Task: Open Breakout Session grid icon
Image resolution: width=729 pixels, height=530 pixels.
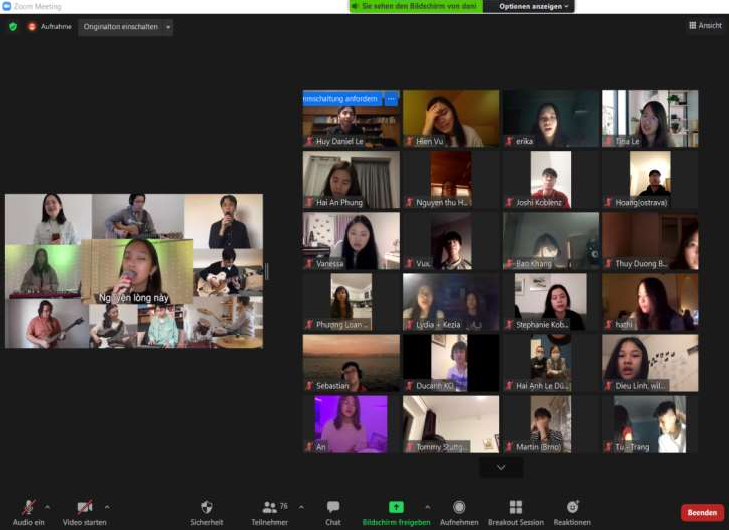Action: click(516, 507)
